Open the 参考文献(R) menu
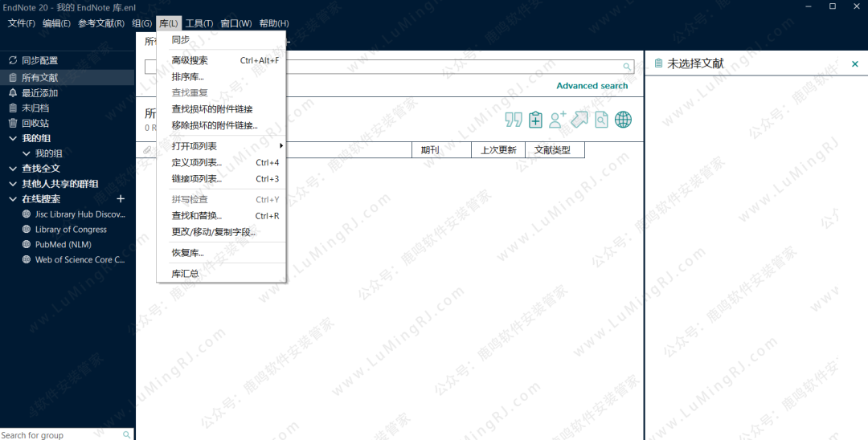868x440 pixels. coord(101,23)
